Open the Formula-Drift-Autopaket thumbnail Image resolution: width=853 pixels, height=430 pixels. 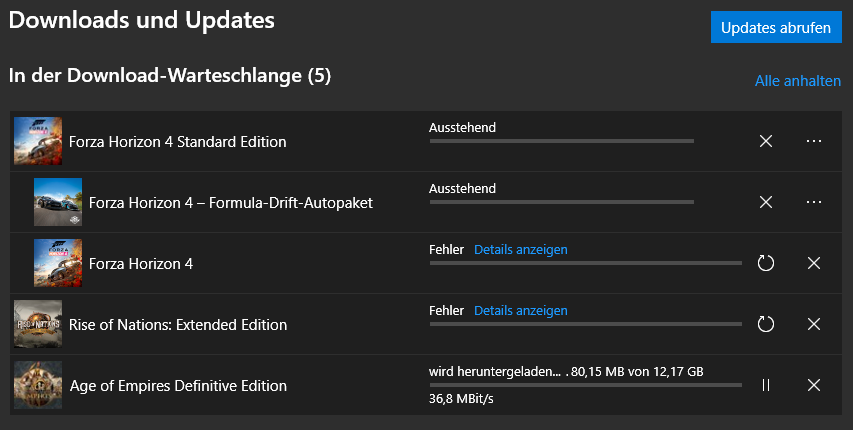click(58, 202)
